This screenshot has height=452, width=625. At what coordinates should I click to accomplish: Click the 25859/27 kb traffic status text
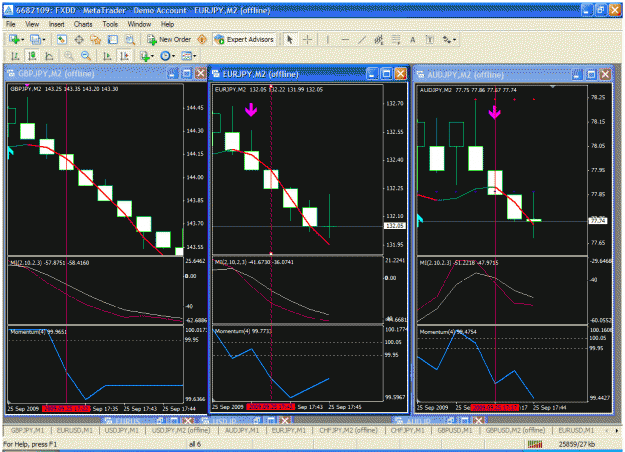pos(577,444)
